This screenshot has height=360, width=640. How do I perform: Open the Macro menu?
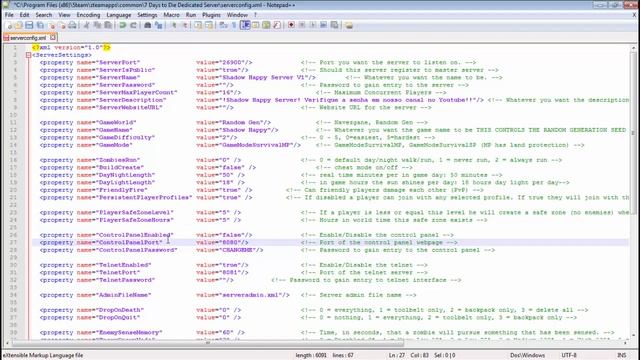coord(171,15)
